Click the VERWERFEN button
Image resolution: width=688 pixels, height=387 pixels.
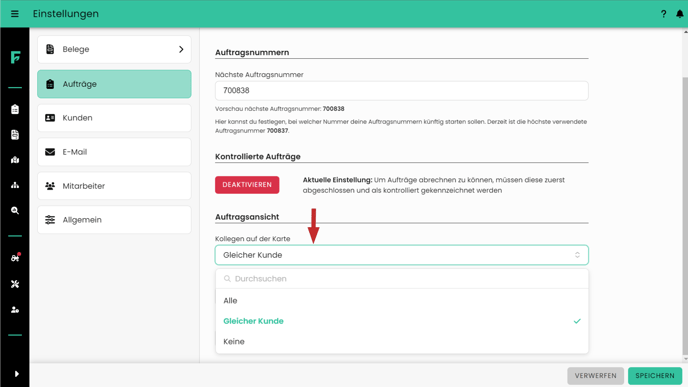[595, 376]
